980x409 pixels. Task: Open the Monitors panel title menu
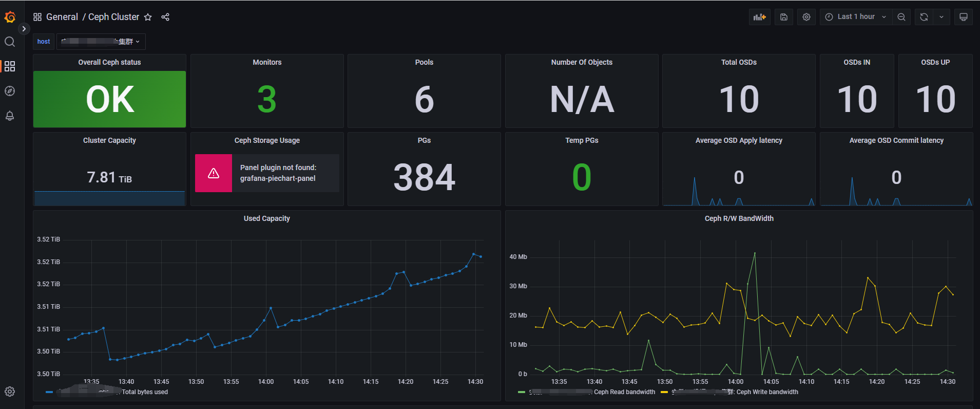[x=267, y=62]
